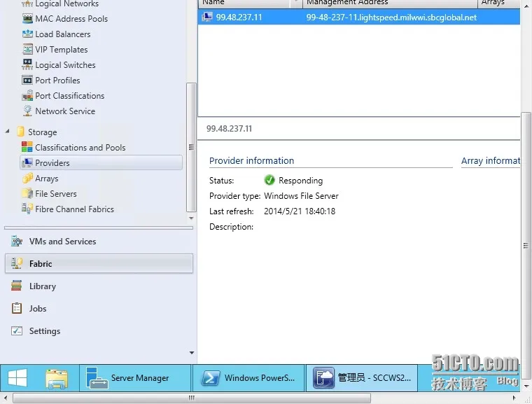Image resolution: width=532 pixels, height=404 pixels.
Task: Select Fibre Channel Fabrics node
Action: pos(75,209)
